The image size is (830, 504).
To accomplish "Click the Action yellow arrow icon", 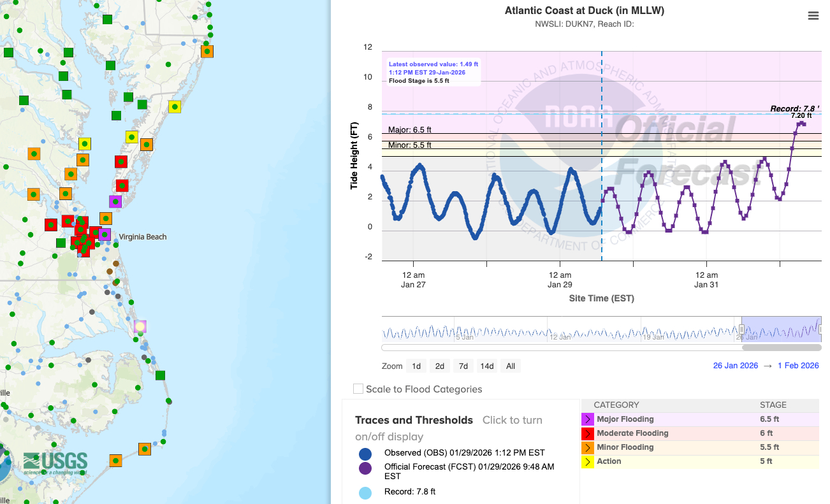I will coord(587,461).
